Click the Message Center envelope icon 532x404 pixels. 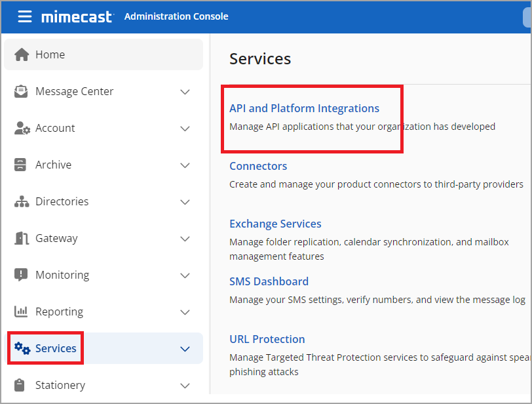pos(22,91)
